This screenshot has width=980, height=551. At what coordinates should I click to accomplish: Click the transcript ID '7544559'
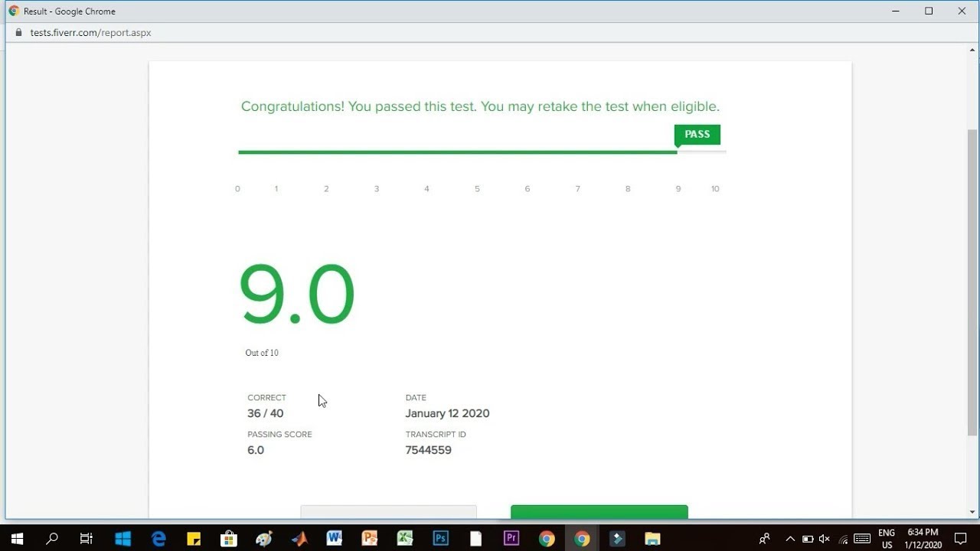pyautogui.click(x=428, y=450)
